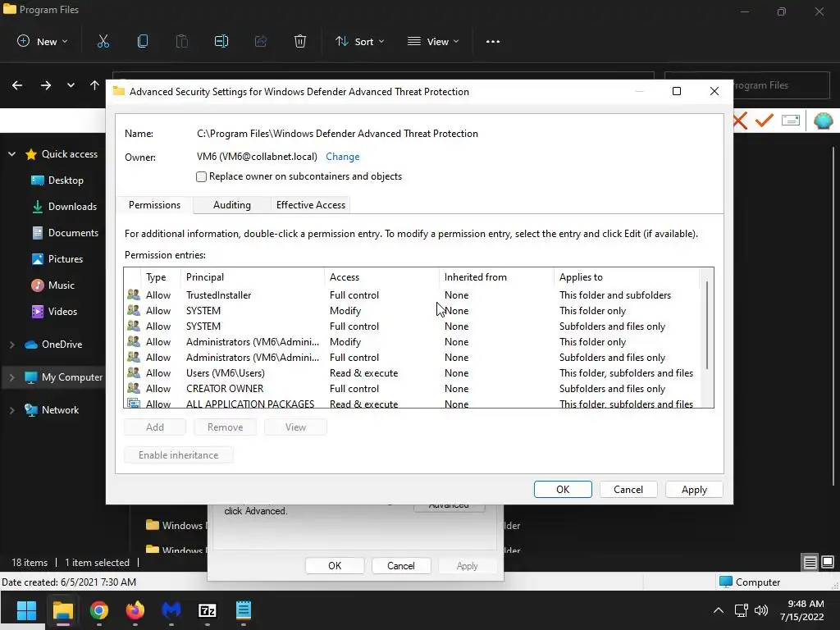Image resolution: width=840 pixels, height=630 pixels.
Task: Expand the OneDrive tree node
Action: pyautogui.click(x=11, y=345)
